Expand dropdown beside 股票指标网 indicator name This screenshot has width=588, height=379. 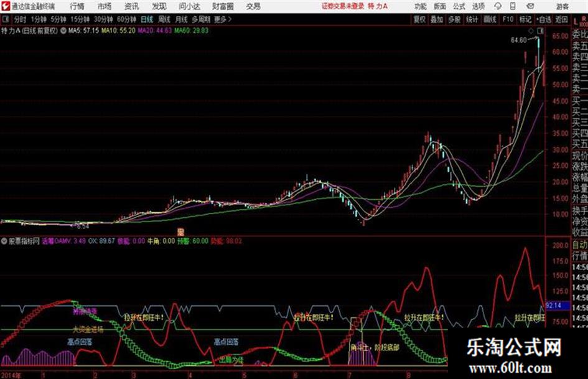pyautogui.click(x=4, y=241)
